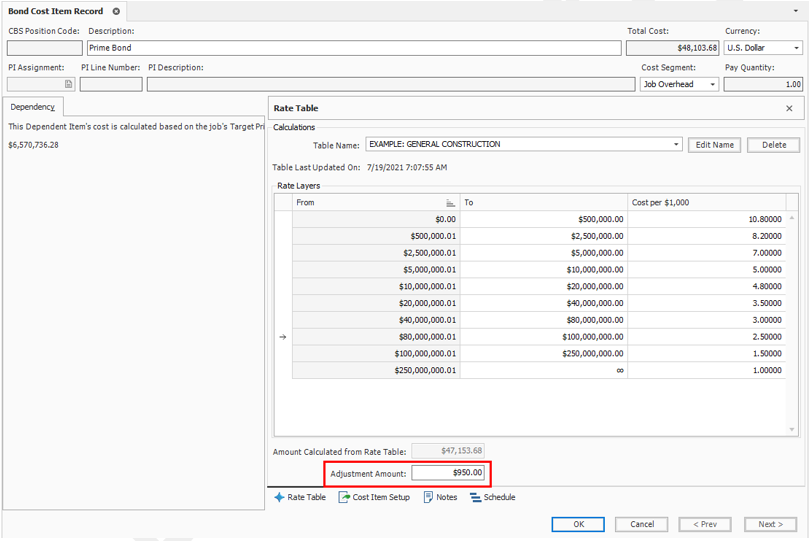The width and height of the screenshot is (809, 541).
Task: Expand the Table Name dropdown
Action: [x=676, y=144]
